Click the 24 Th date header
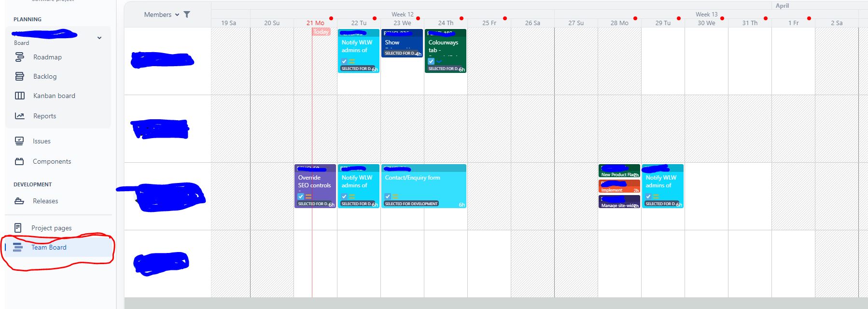Image resolution: width=868 pixels, height=309 pixels. pos(446,23)
